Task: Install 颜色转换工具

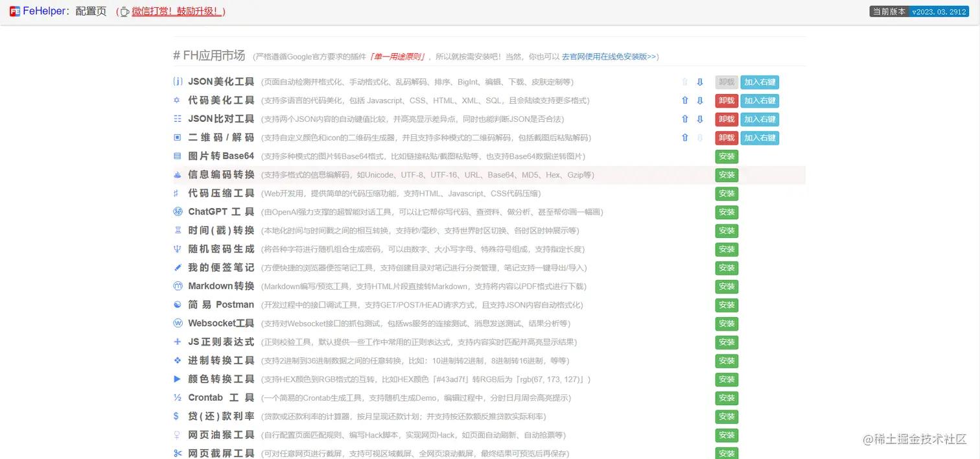Action: (x=727, y=379)
